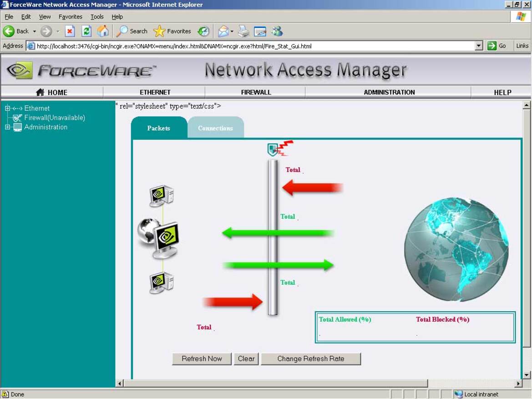Click the green outbound allowed arrow
This screenshot has height=399, width=532.
278,265
